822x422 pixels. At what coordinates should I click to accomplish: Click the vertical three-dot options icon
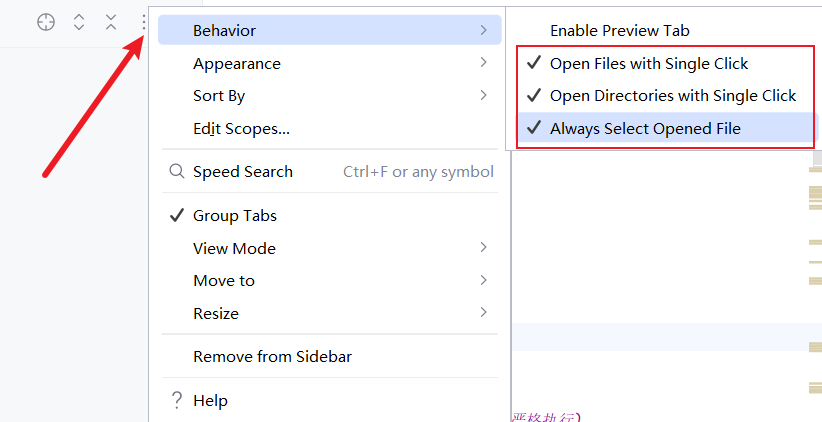point(144,22)
